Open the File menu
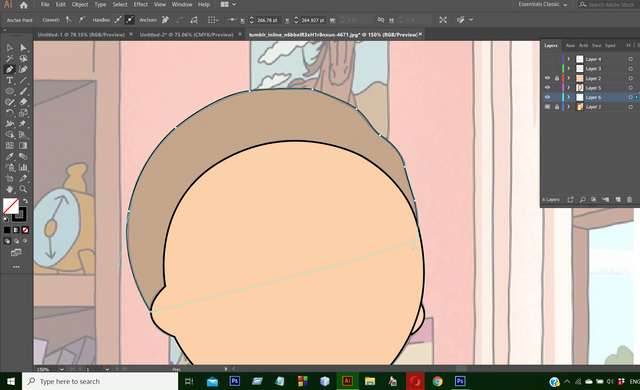The image size is (640, 390). (x=45, y=4)
